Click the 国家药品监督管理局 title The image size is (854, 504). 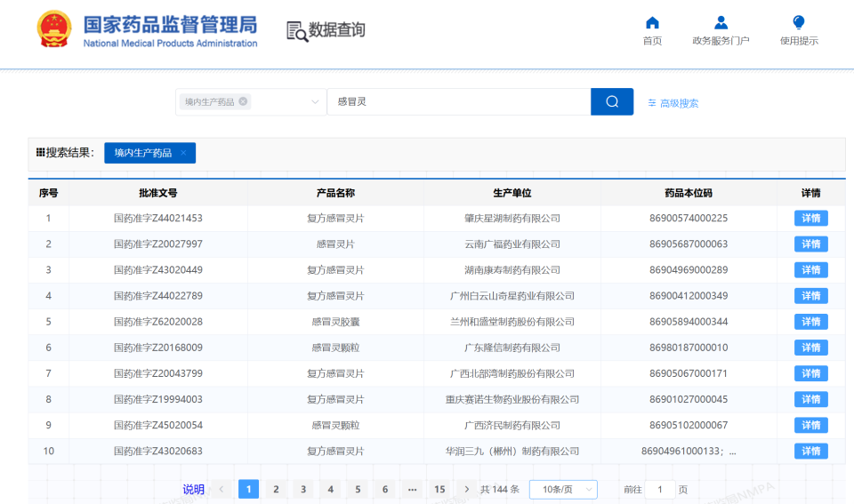[170, 25]
